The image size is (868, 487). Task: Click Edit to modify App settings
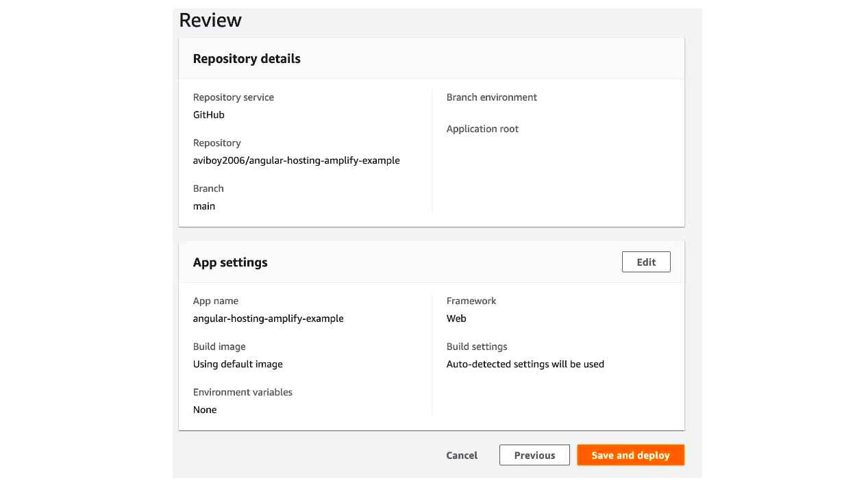[x=645, y=262]
